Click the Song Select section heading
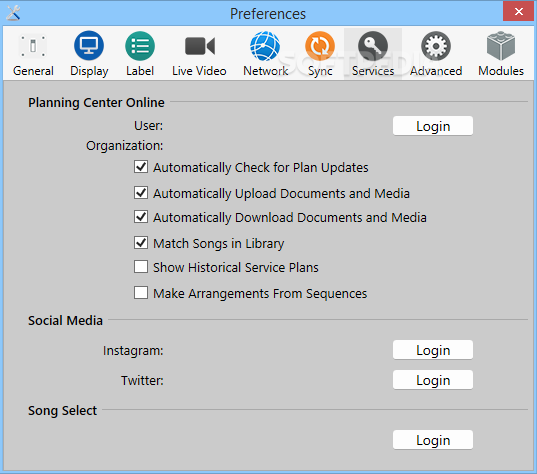This screenshot has width=537, height=474. coord(62,411)
